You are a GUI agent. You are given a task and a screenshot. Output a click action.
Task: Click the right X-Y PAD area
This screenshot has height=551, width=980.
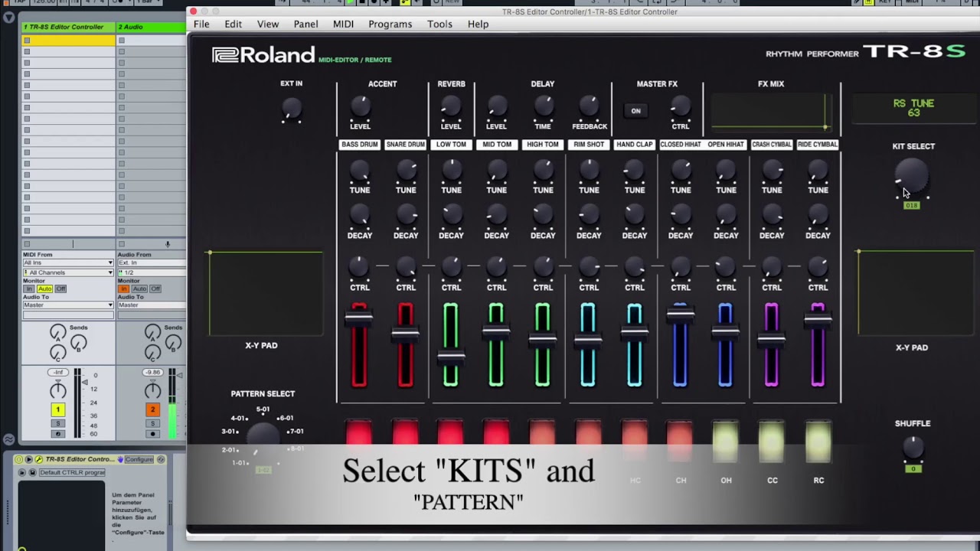pos(917,293)
